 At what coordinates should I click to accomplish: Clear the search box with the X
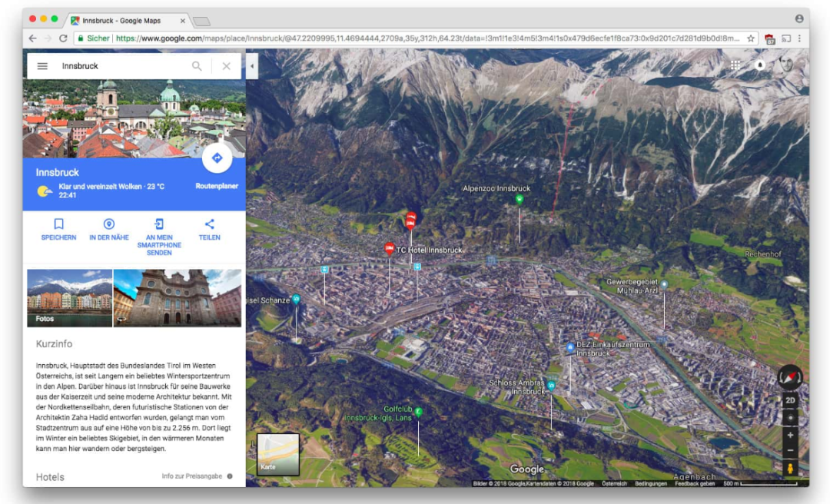[225, 65]
